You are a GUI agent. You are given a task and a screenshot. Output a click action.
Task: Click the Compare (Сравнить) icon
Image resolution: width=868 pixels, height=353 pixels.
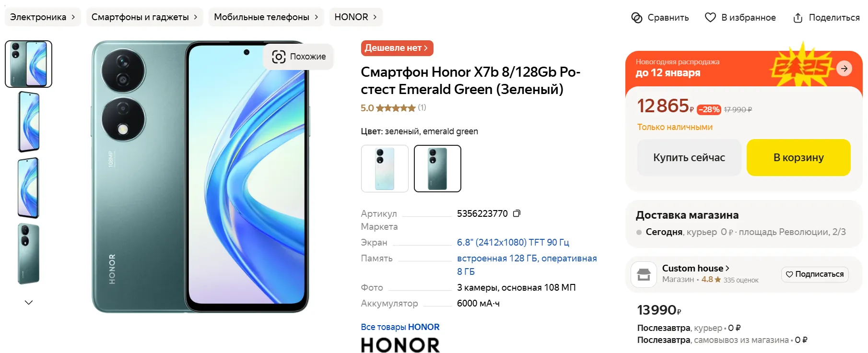(x=636, y=18)
